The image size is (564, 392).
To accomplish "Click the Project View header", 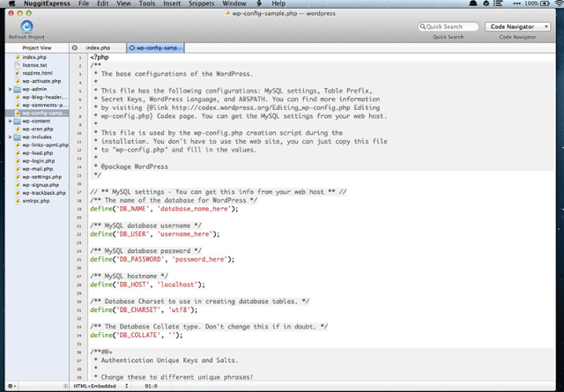I will coord(37,48).
